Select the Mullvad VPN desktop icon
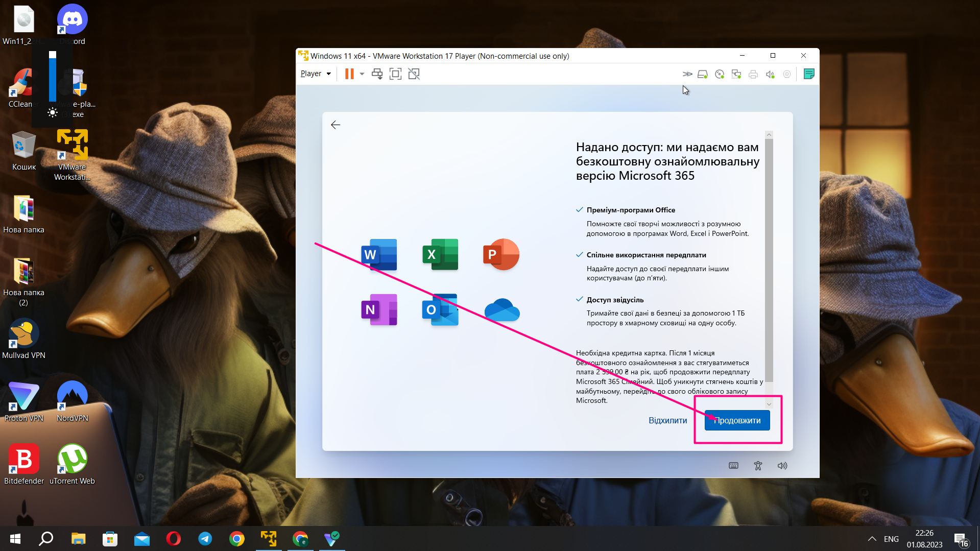 click(24, 339)
